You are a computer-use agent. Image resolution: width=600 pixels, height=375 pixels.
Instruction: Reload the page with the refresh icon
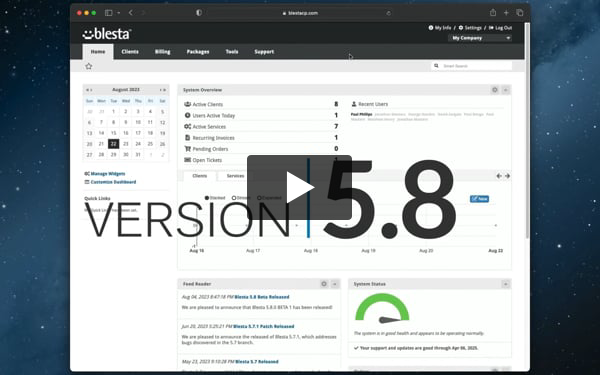pyautogui.click(x=388, y=13)
